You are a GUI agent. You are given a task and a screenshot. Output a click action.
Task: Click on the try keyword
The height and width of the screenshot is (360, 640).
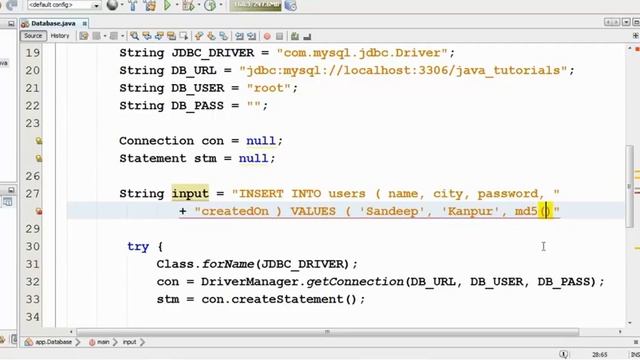tap(138, 247)
